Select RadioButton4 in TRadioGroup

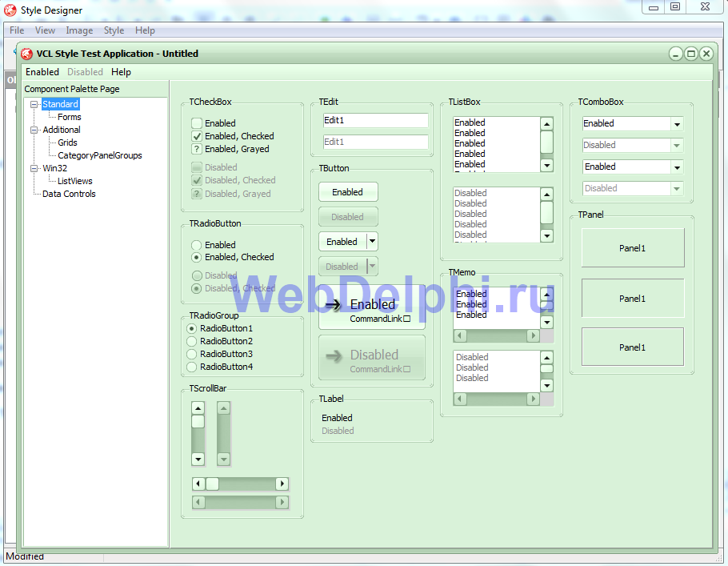(191, 367)
